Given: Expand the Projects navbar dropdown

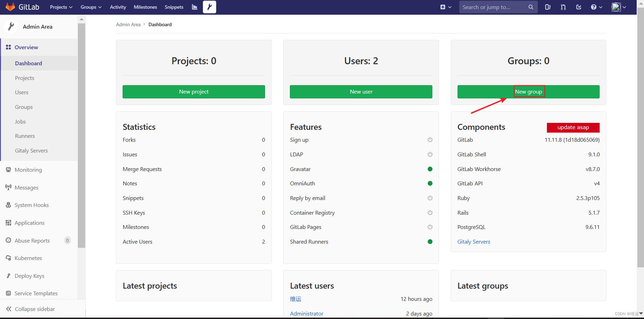Looking at the screenshot, I should pyautogui.click(x=61, y=7).
